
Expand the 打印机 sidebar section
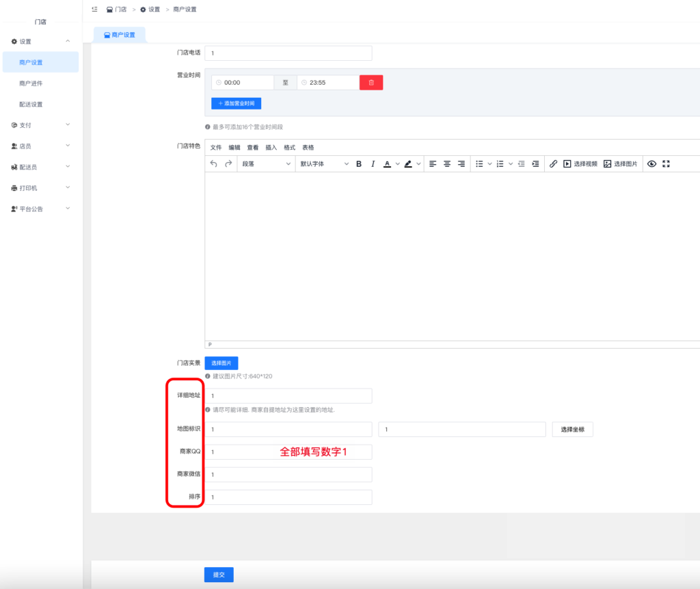(41, 188)
